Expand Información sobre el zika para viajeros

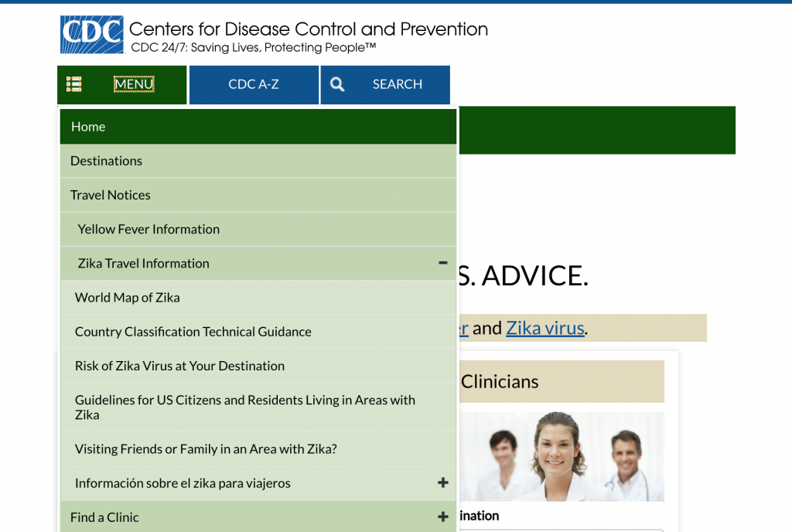pyautogui.click(x=442, y=483)
